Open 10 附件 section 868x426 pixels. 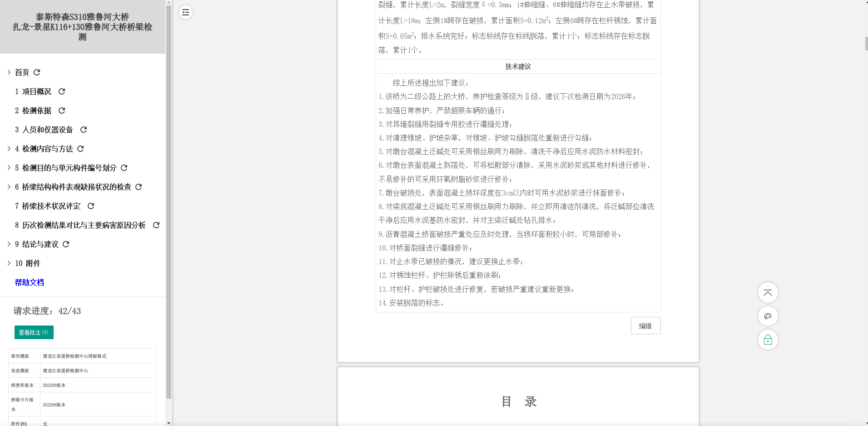(28, 263)
